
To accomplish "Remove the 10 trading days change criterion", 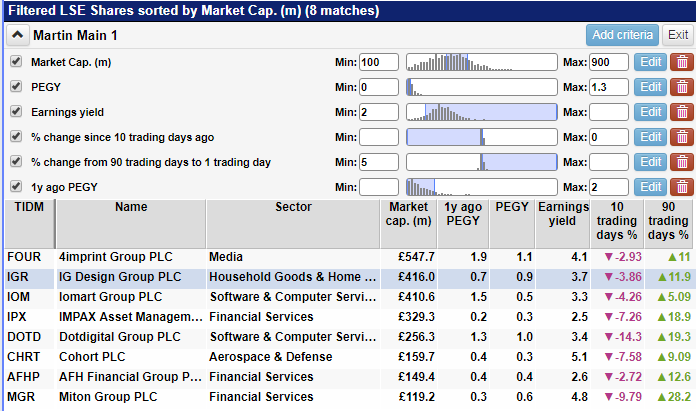I will (x=682, y=137).
